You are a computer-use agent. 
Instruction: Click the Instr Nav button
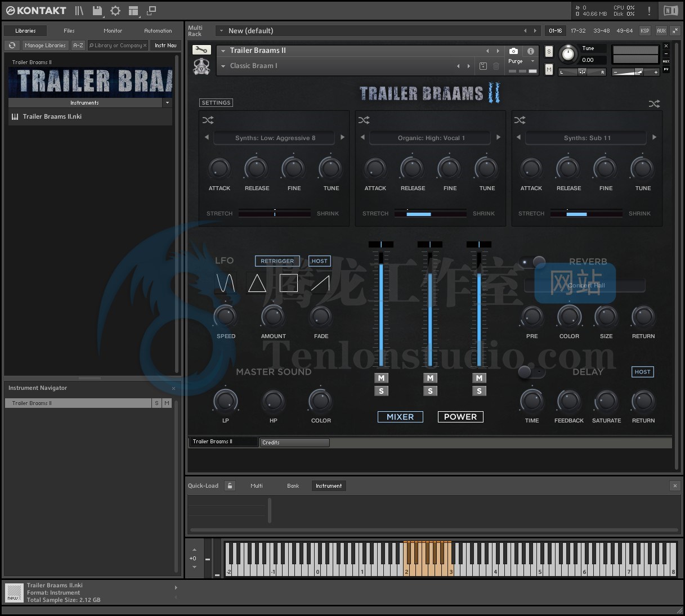(x=165, y=46)
